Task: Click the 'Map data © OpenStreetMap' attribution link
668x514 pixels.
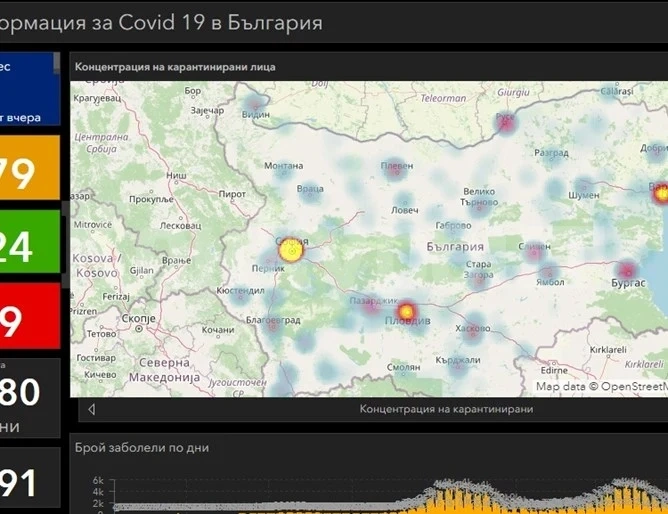Action: pos(602,386)
